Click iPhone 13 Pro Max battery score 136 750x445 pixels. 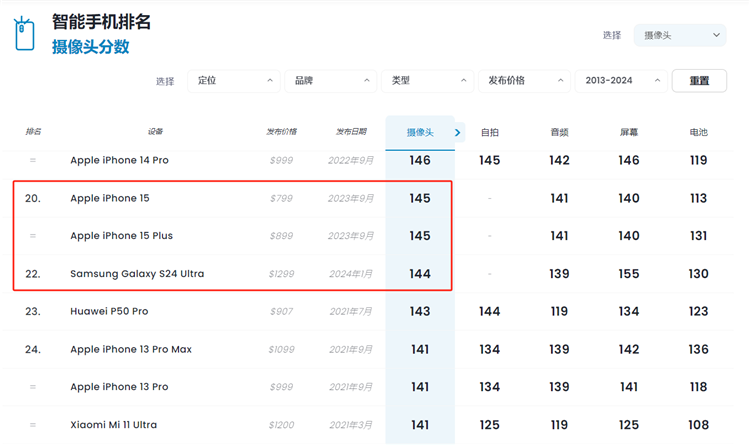[x=698, y=349]
